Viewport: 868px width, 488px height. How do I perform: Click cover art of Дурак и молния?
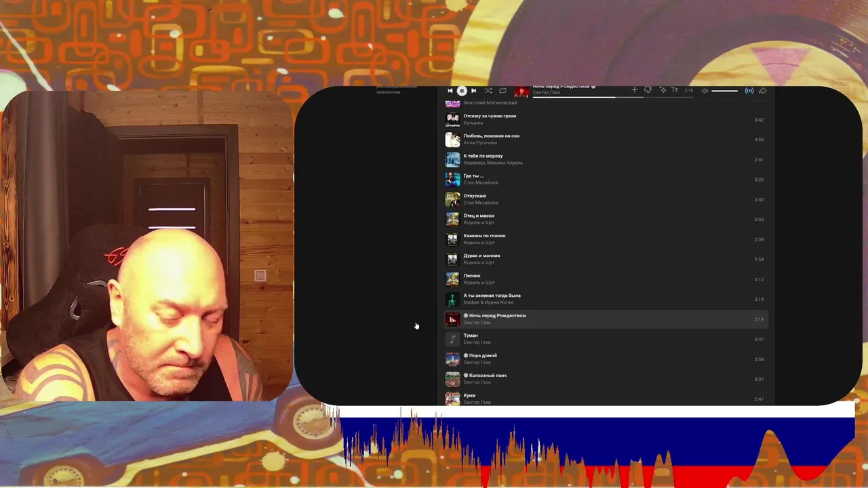click(452, 259)
